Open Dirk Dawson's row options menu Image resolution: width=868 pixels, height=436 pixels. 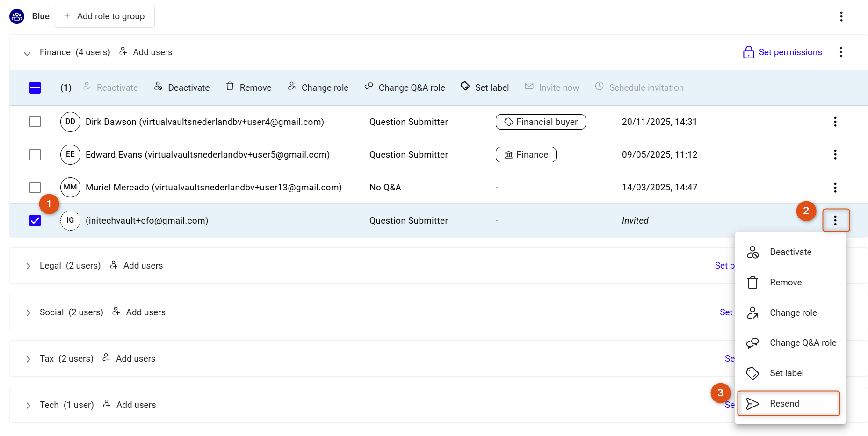click(835, 122)
